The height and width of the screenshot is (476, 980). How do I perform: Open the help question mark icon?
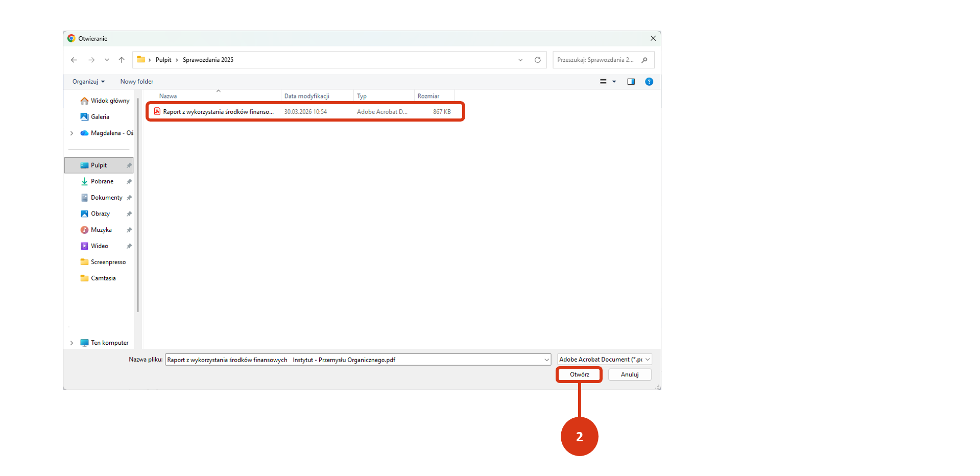(649, 82)
